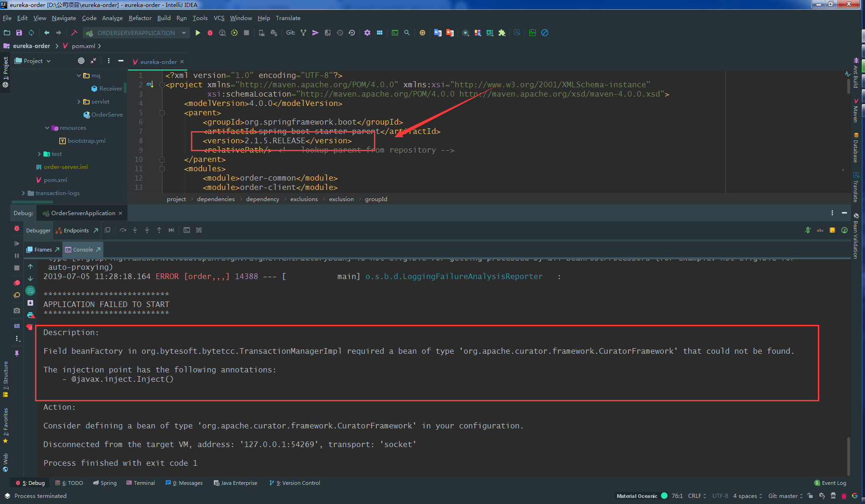Locate current file with the target icon
Viewport: 865px width, 504px height.
[81, 61]
